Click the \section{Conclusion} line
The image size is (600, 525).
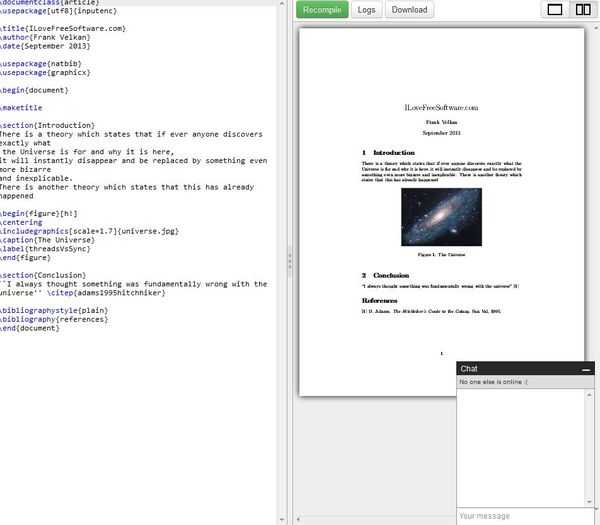click(42, 275)
